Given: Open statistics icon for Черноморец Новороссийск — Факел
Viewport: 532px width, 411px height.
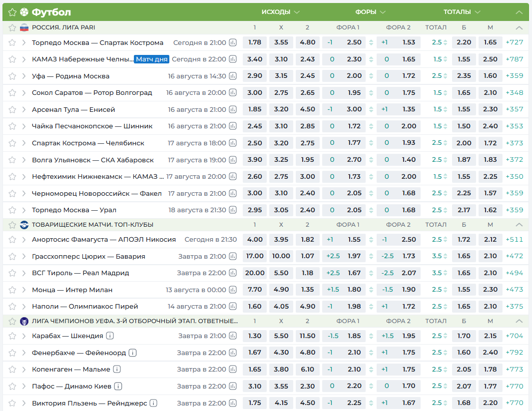Looking at the screenshot, I should tap(233, 193).
